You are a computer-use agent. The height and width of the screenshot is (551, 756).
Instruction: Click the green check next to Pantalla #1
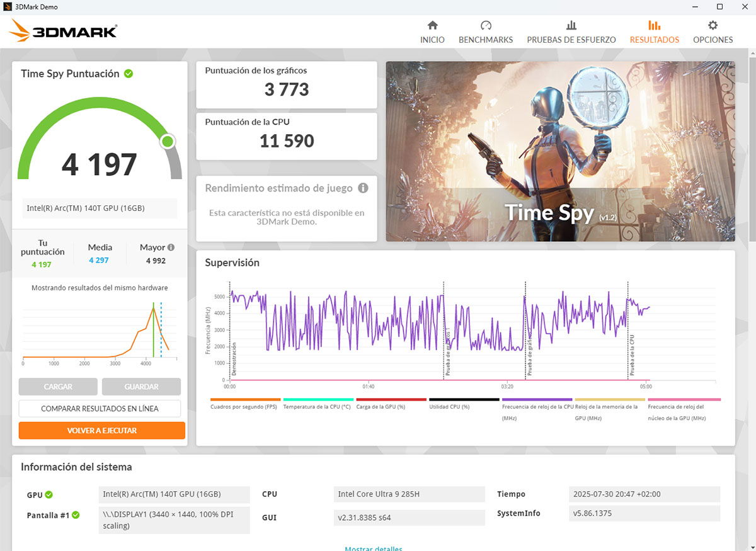pyautogui.click(x=76, y=515)
